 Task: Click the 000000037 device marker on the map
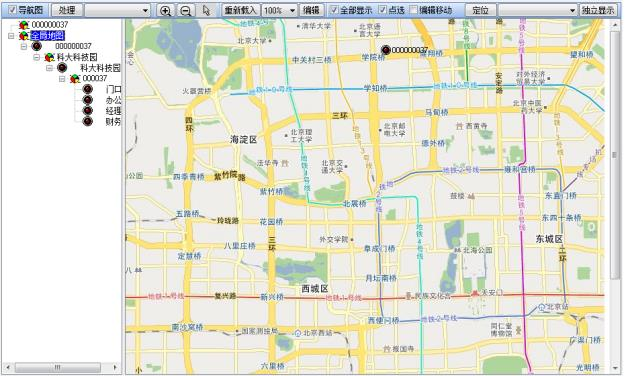[386, 50]
